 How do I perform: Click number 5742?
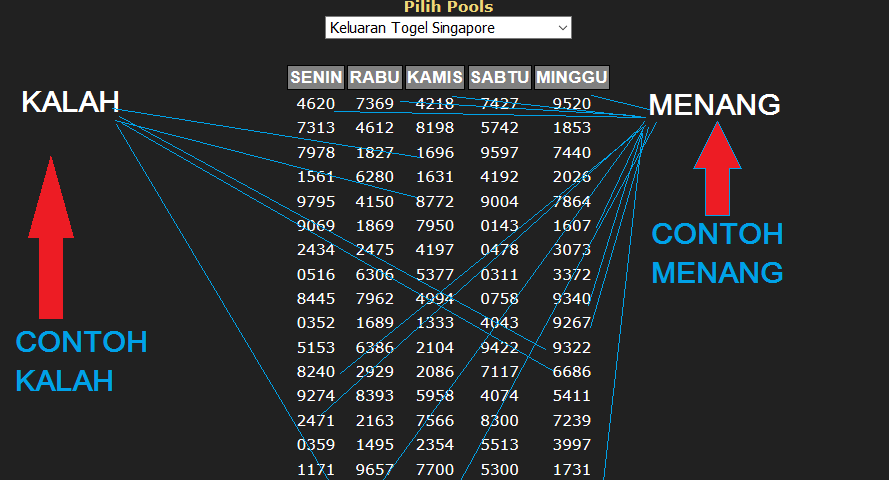(499, 128)
